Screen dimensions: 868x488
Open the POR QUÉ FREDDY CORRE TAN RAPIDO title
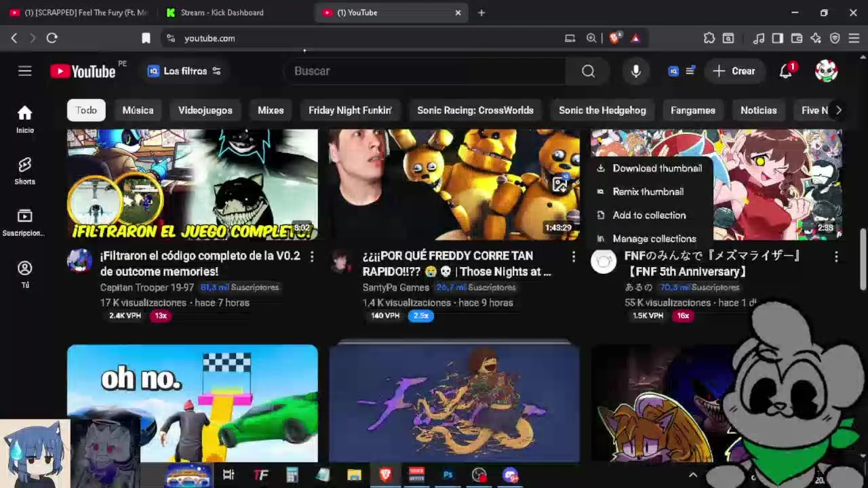tap(457, 264)
